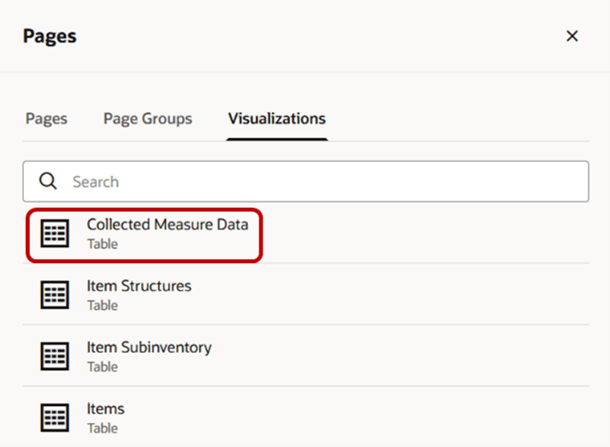
Task: Close the Pages panel with the X
Action: click(572, 36)
